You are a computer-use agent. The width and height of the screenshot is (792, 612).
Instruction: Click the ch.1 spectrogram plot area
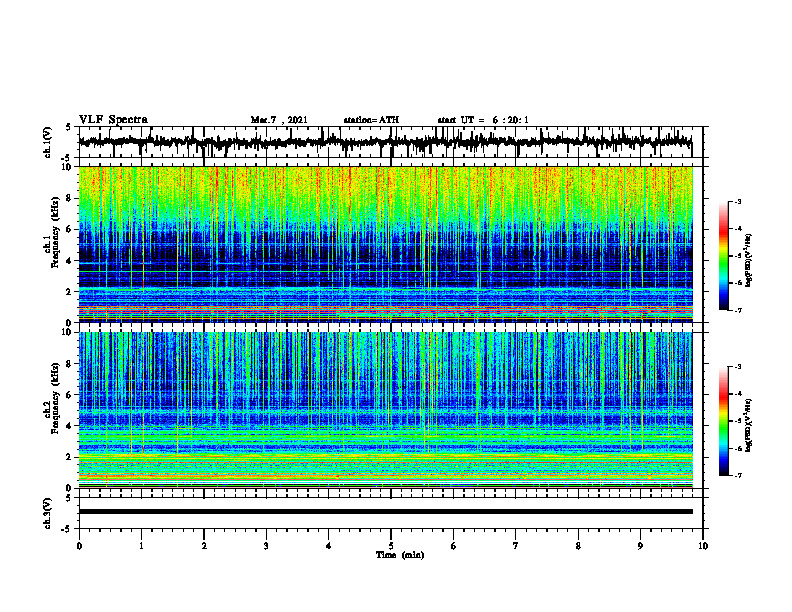point(386,244)
